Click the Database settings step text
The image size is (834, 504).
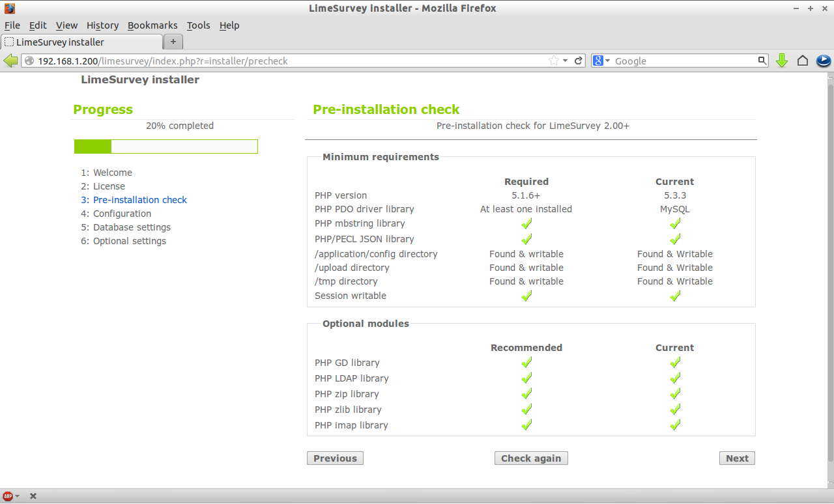coord(132,227)
